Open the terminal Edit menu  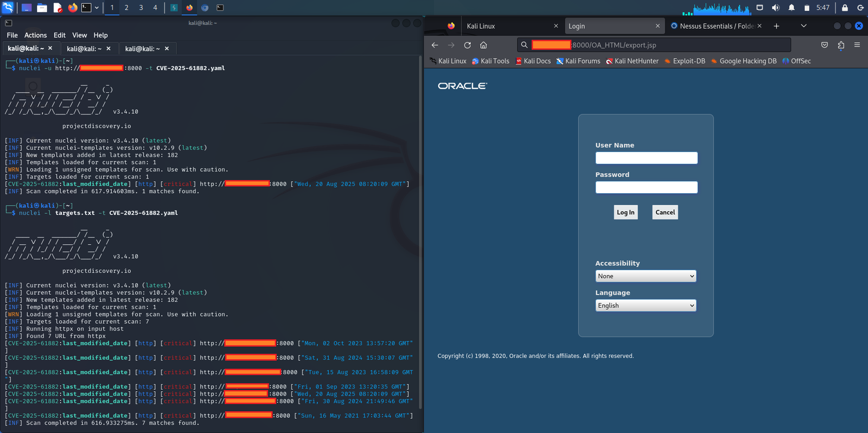click(x=60, y=35)
